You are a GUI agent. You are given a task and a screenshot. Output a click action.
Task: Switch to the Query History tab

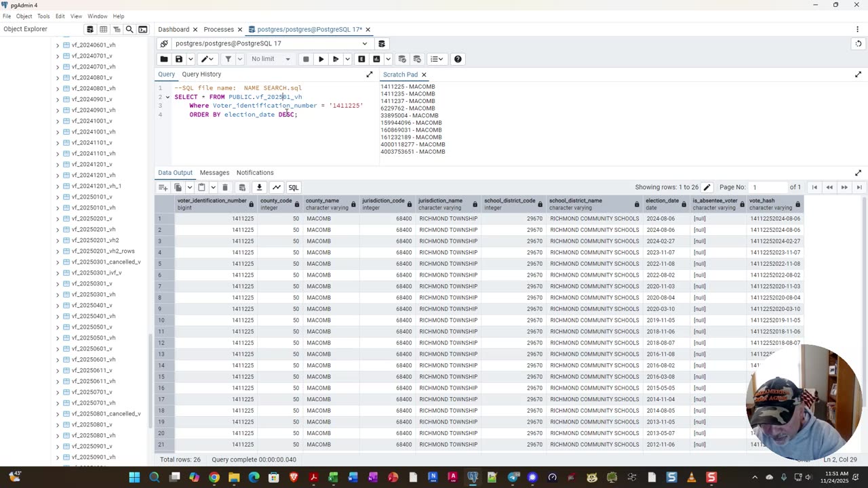[x=201, y=74]
